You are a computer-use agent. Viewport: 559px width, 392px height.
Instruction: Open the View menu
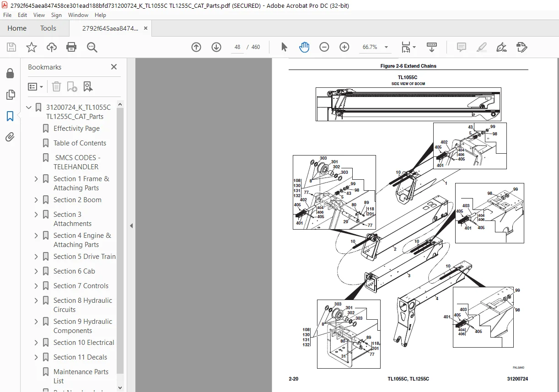[39, 15]
